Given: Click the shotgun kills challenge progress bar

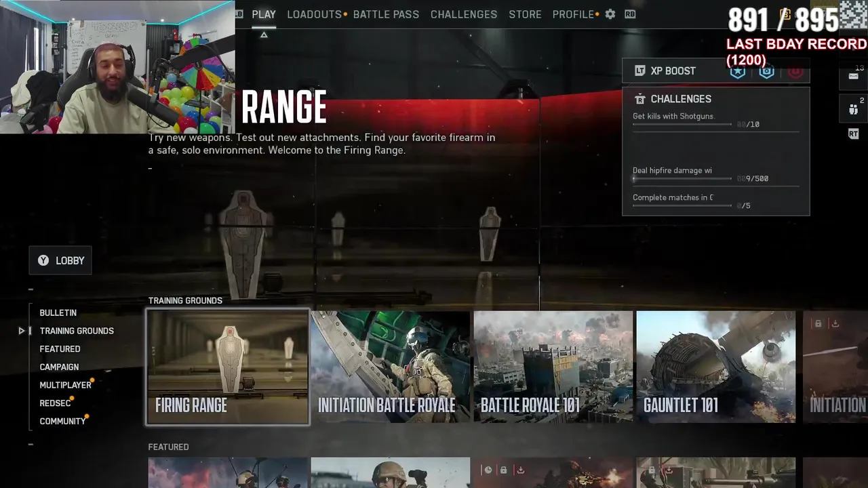Looking at the screenshot, I should coord(682,125).
